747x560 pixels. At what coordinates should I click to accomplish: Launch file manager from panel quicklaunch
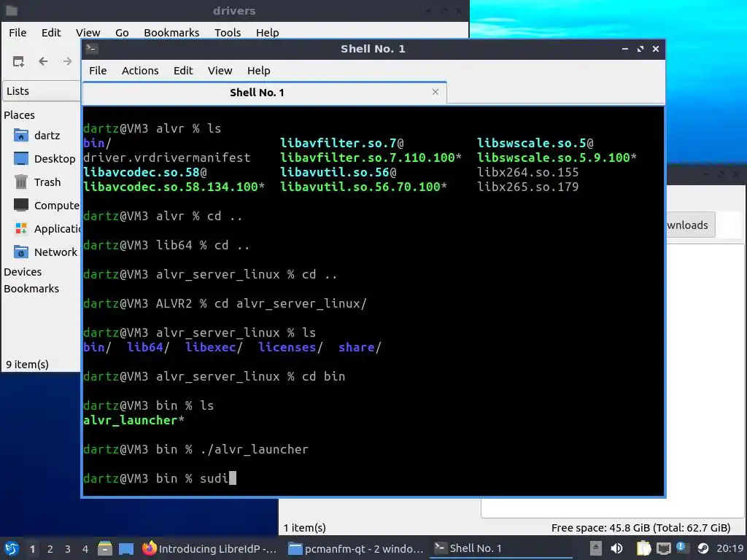[105, 548]
